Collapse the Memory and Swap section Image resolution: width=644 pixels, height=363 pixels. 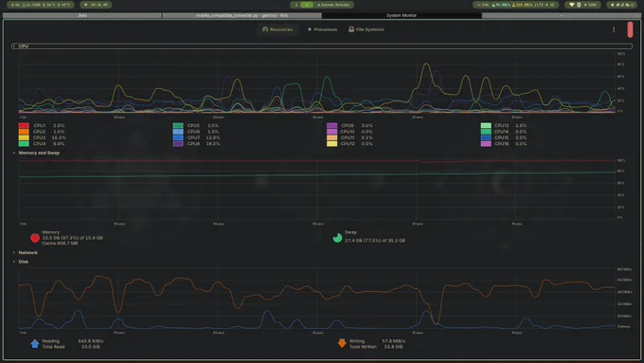pos(36,153)
